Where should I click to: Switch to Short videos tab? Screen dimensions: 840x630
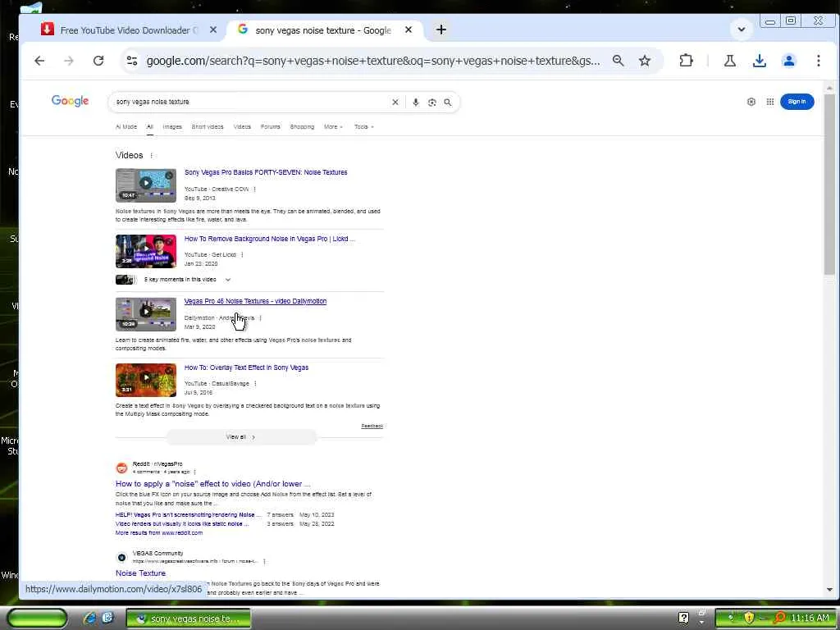[208, 127]
